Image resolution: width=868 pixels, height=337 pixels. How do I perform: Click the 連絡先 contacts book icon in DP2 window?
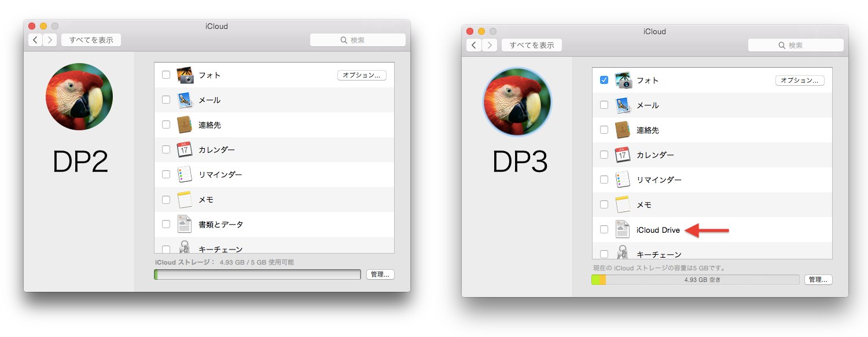click(185, 125)
